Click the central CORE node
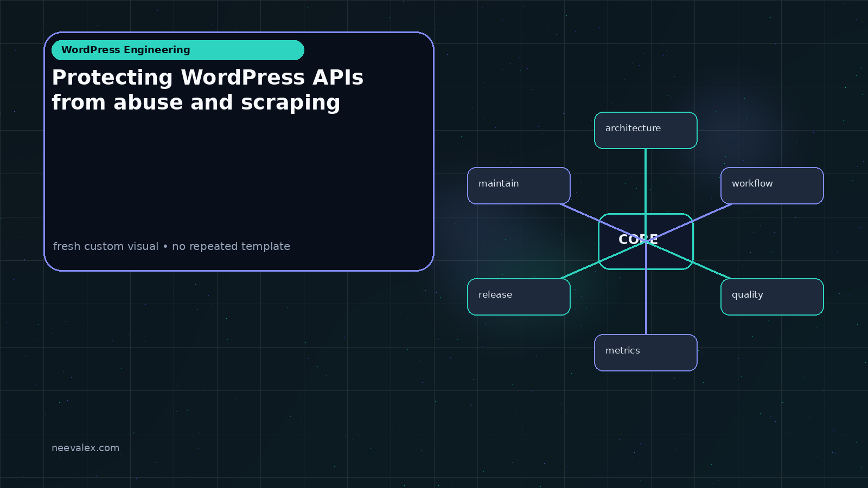This screenshot has width=868, height=488. coord(646,241)
